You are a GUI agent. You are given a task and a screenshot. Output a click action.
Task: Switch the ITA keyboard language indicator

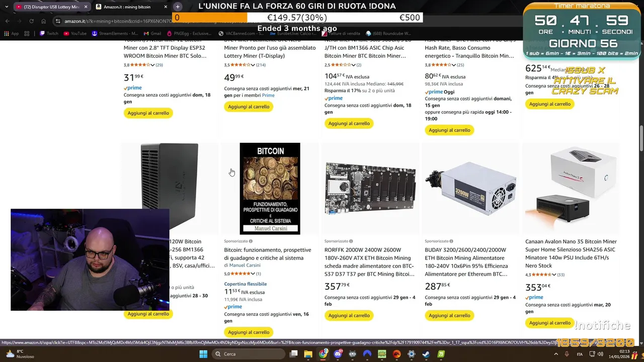point(580,354)
